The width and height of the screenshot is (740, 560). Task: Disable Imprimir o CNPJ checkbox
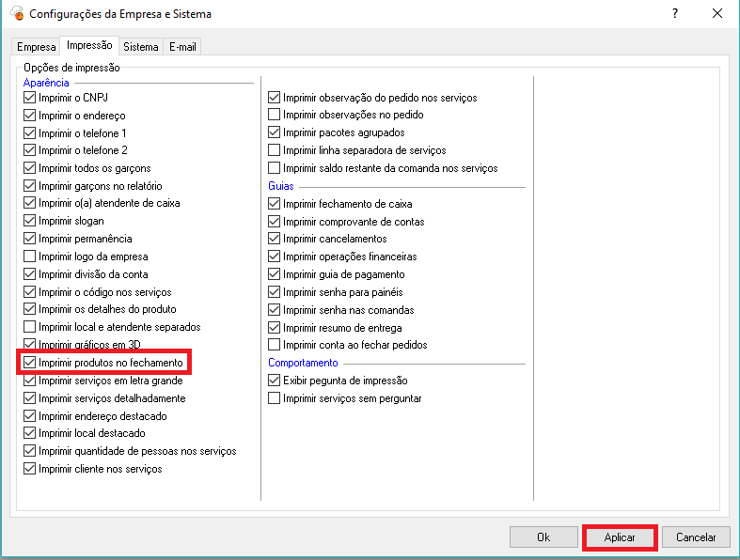(x=30, y=98)
